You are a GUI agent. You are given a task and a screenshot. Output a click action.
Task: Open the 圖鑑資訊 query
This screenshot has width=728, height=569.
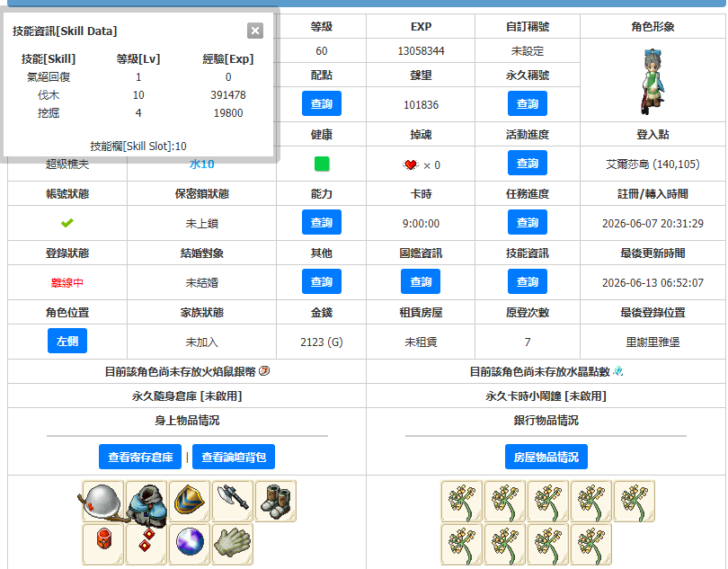(x=421, y=282)
